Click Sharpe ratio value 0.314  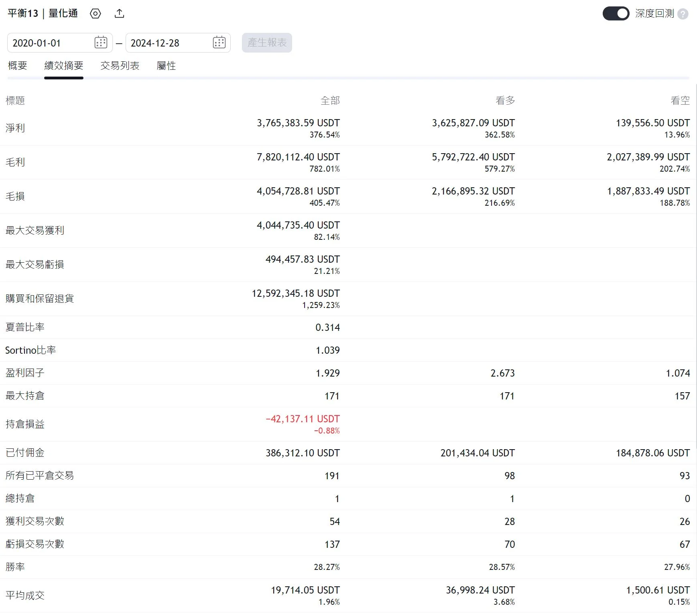click(x=327, y=328)
